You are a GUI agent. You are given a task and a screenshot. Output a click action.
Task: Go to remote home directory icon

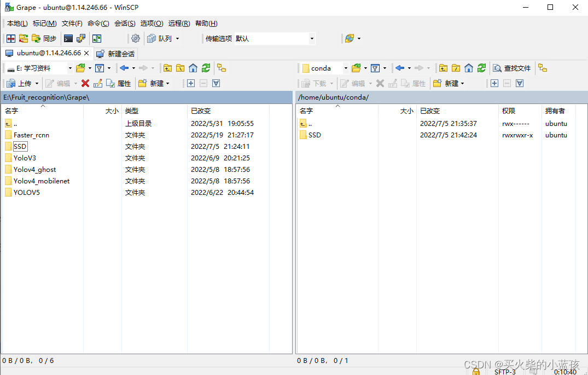click(x=469, y=68)
